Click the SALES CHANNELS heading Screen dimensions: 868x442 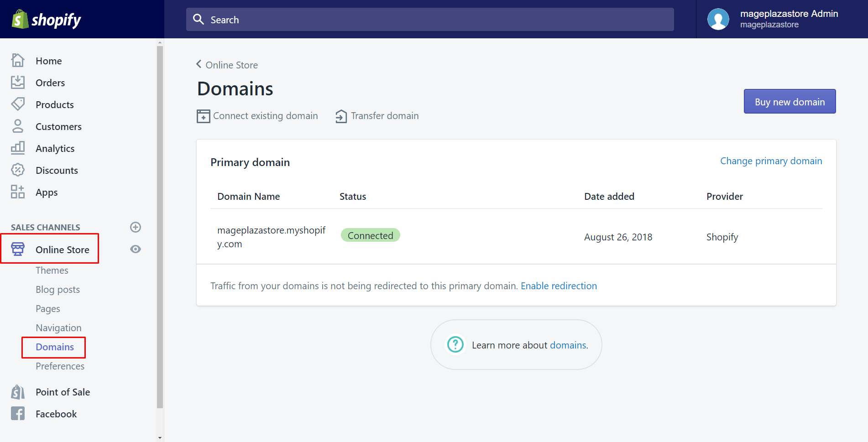click(45, 227)
